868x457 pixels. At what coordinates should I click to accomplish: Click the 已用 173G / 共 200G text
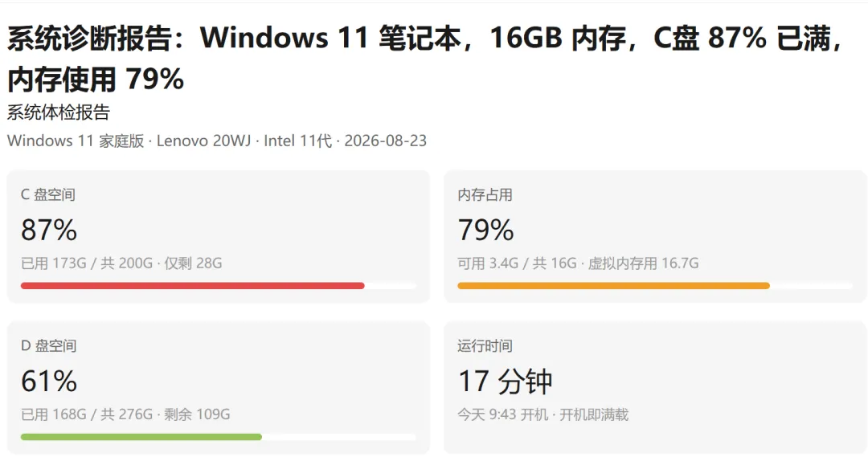coord(86,263)
